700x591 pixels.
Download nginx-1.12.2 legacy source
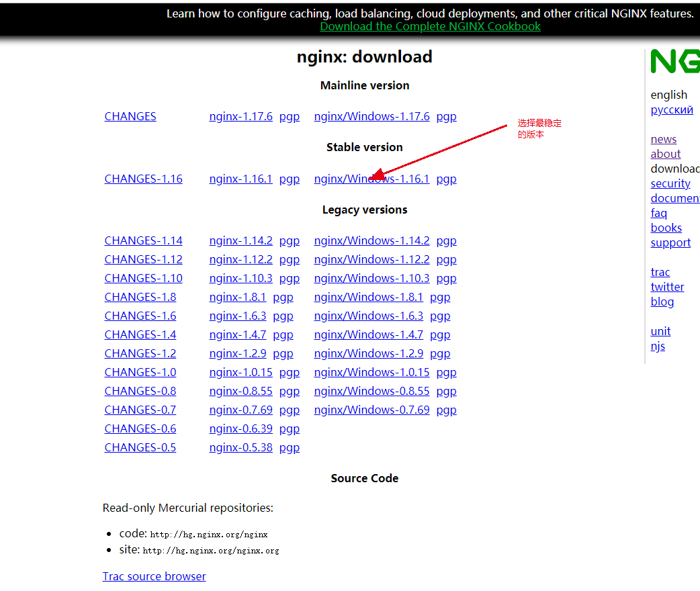(x=240, y=259)
